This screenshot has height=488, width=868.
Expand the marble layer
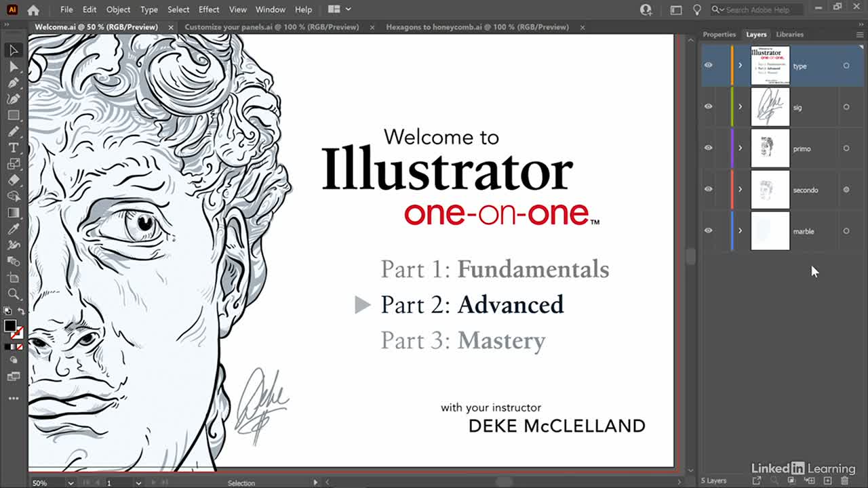click(x=740, y=231)
